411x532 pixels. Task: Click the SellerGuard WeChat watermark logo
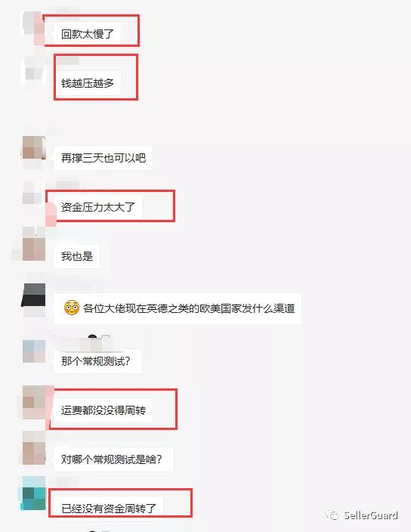[361, 515]
